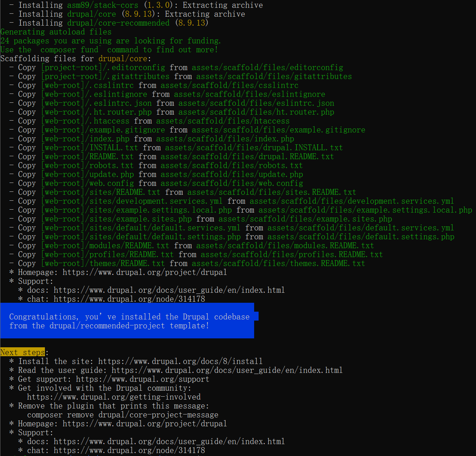This screenshot has width=476, height=456.
Task: Click '[web-root]/.htaccess' path
Action: (85, 121)
